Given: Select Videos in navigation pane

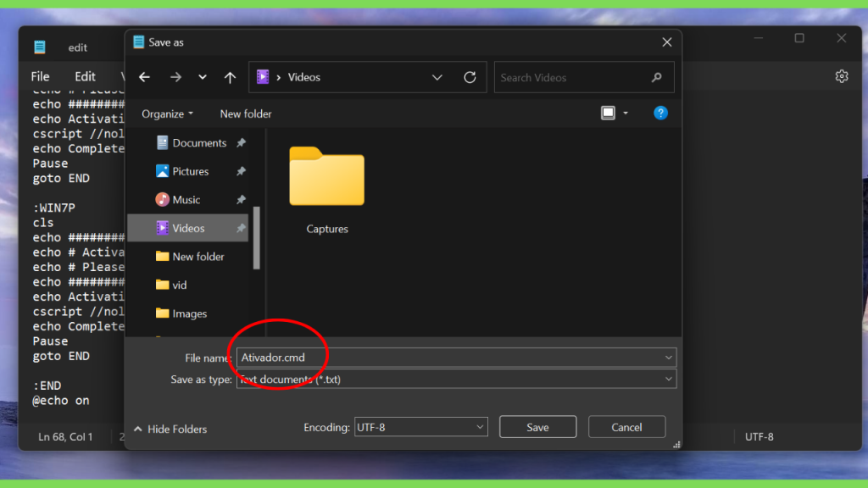Looking at the screenshot, I should [187, 228].
